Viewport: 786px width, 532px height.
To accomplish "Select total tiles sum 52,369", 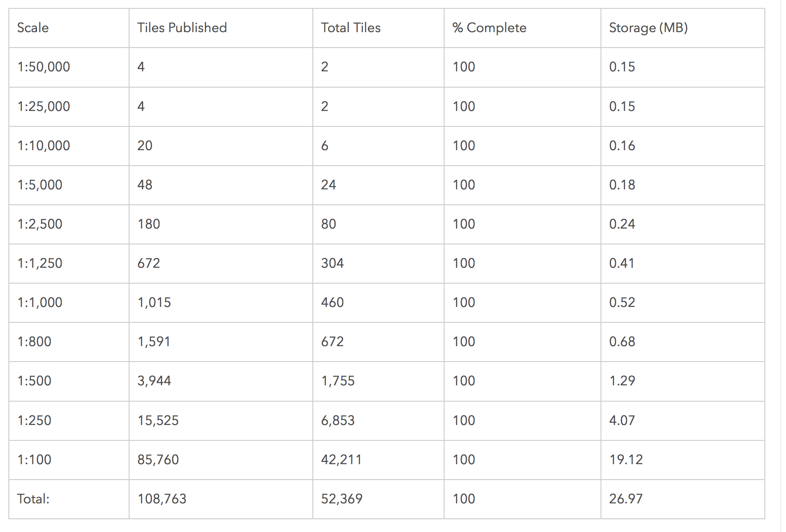I will coord(342,499).
